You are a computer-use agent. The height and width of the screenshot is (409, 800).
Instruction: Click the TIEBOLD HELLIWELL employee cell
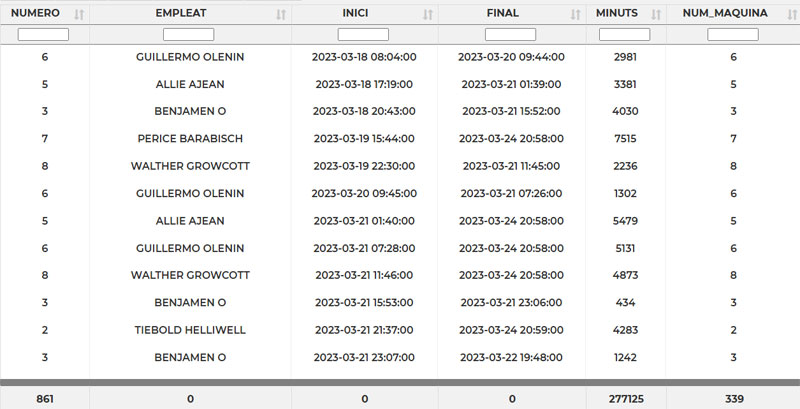[x=189, y=330]
